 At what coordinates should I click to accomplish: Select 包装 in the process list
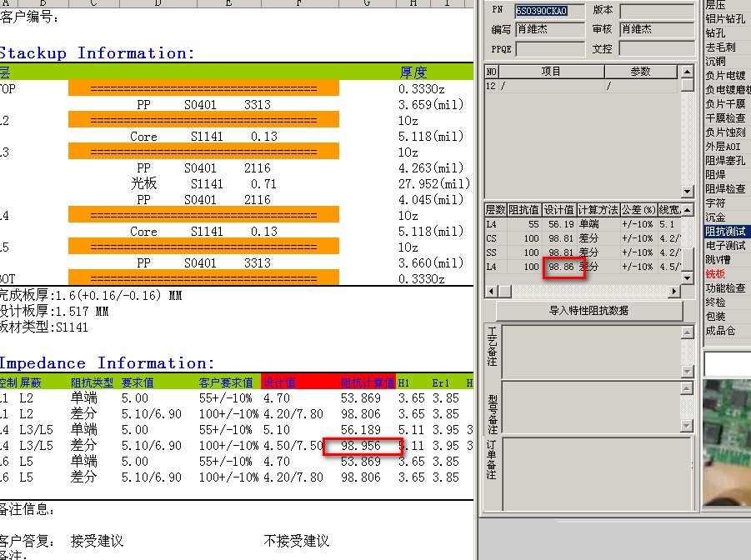pyautogui.click(x=715, y=316)
